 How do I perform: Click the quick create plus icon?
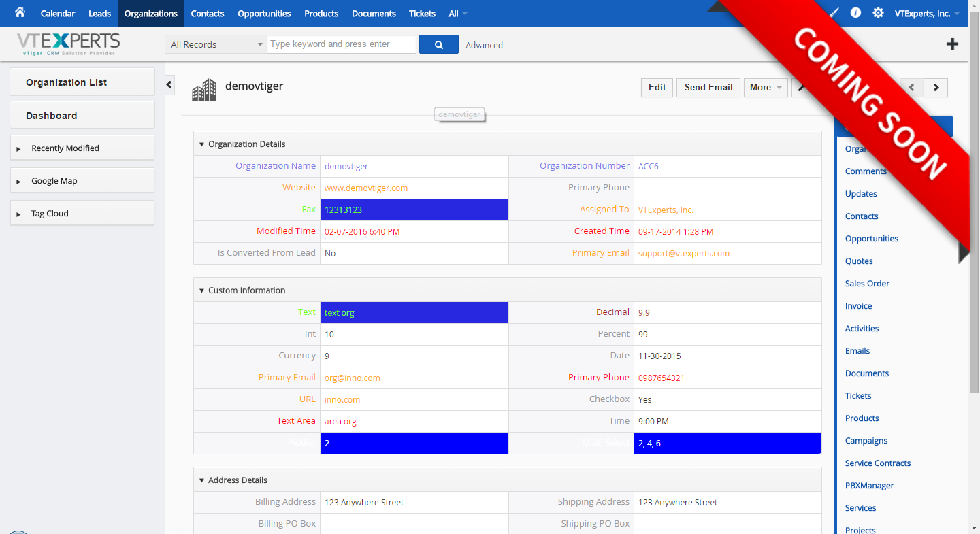pyautogui.click(x=953, y=44)
